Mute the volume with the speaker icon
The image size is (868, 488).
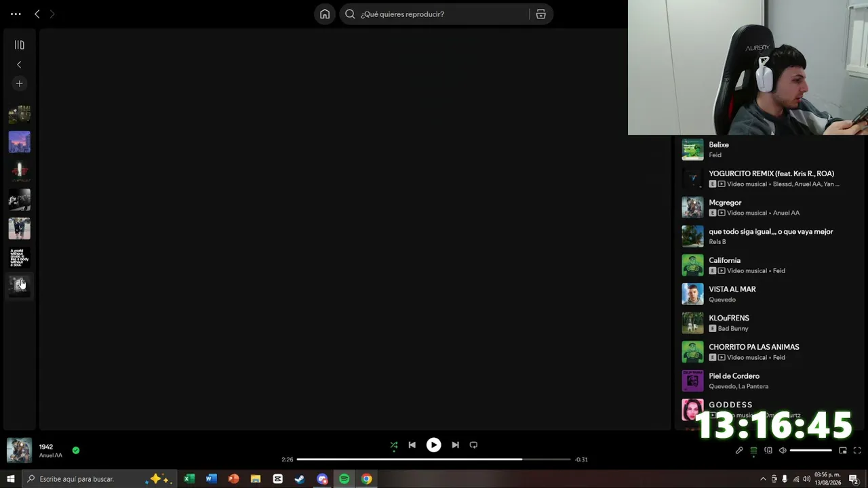tap(783, 451)
